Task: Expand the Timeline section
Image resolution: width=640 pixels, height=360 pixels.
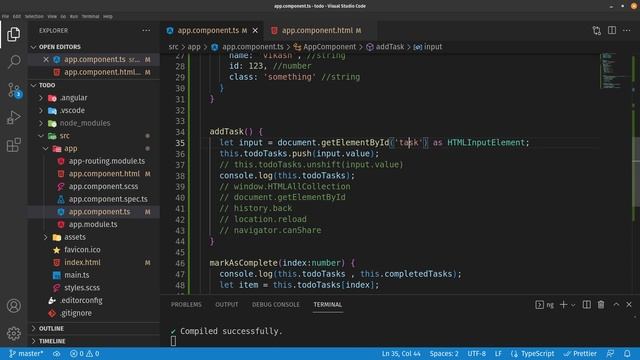Action: 94,341
